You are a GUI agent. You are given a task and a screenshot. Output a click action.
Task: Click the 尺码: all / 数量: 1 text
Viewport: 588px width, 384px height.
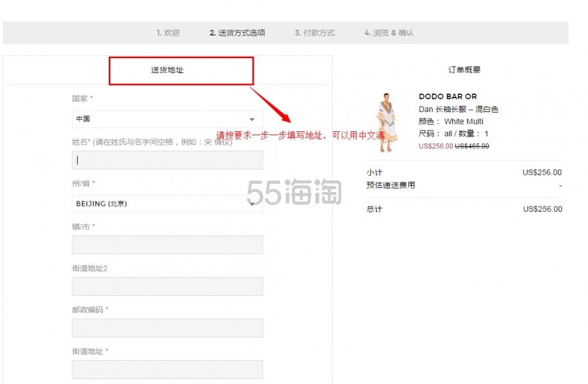point(453,134)
